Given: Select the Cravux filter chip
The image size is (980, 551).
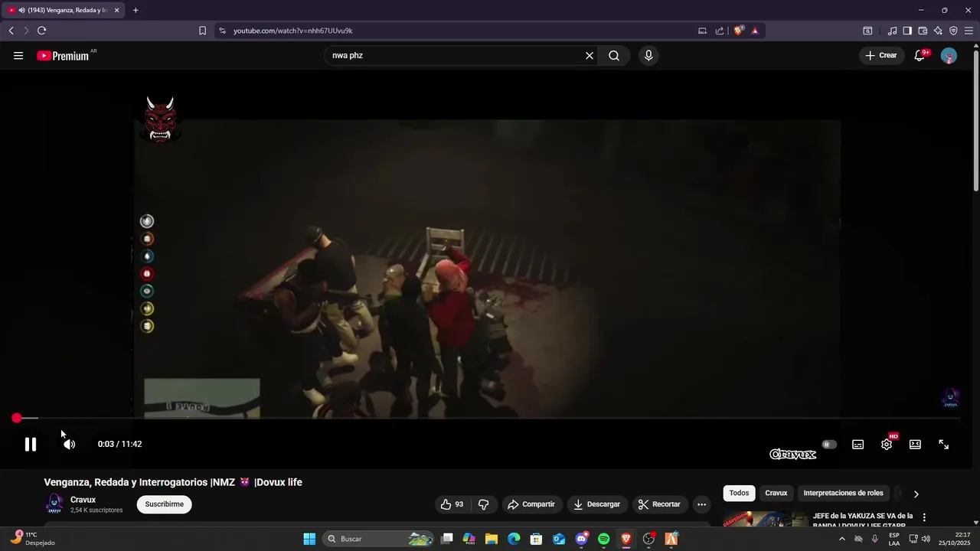Looking at the screenshot, I should click(776, 494).
